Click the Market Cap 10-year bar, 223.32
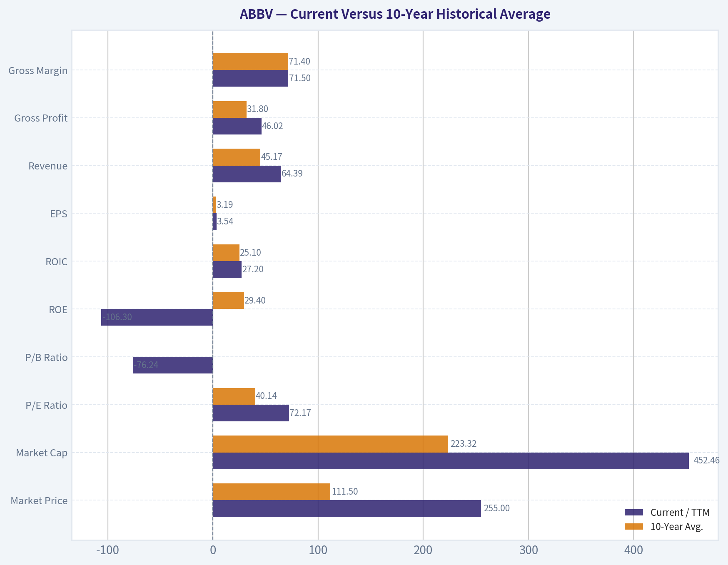The image size is (728, 565). [x=330, y=444]
